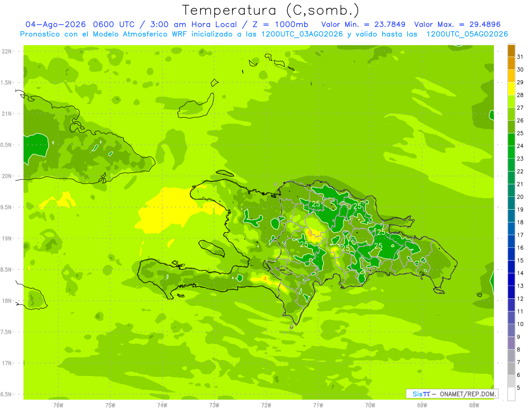Click the "68W" longitude label
The height and width of the screenshot is (411, 532).
pyautogui.click(x=474, y=405)
